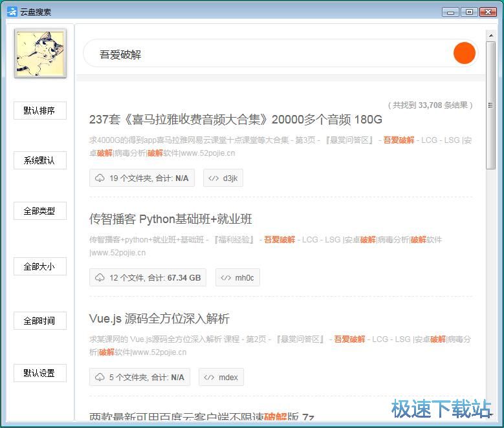
Task: Click the cloud app icon in title bar
Action: [x=12, y=12]
